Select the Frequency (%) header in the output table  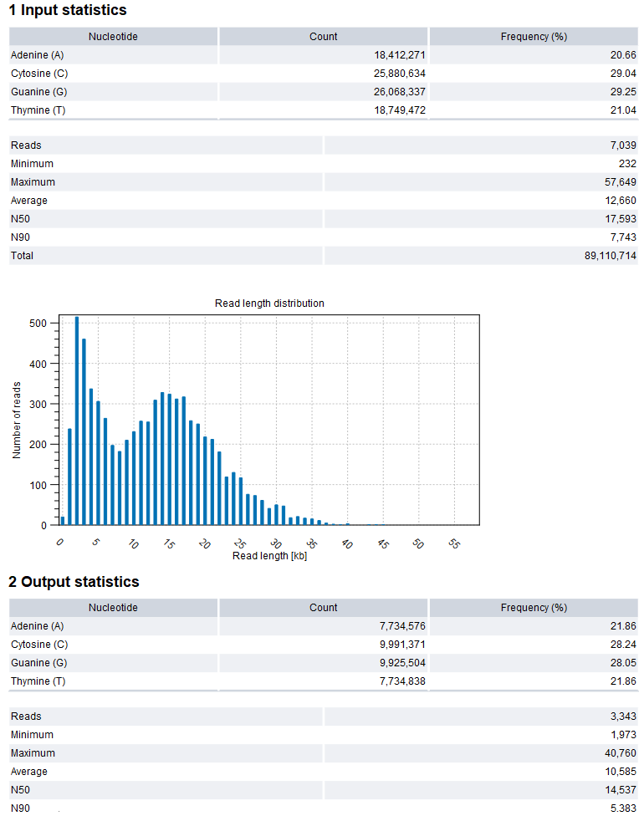tap(534, 608)
